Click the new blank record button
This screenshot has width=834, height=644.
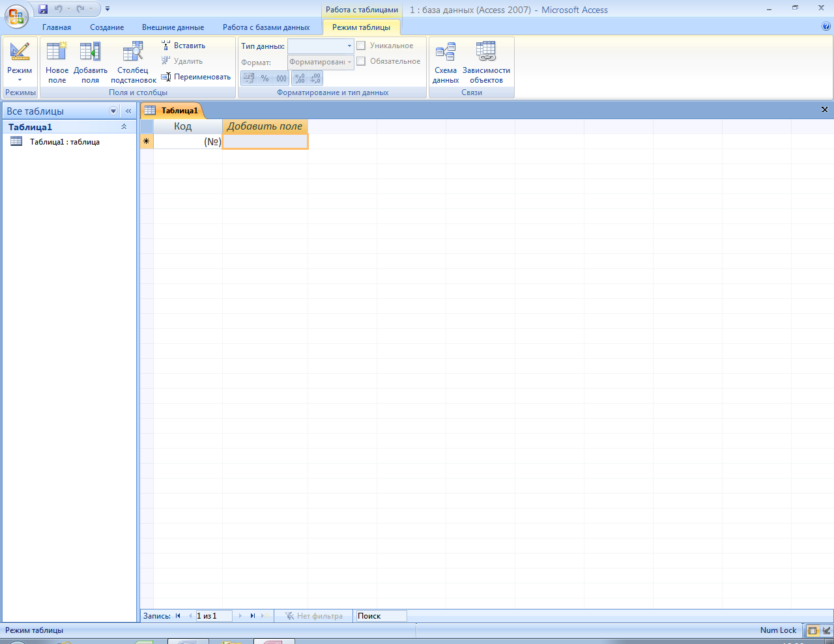pyautogui.click(x=266, y=616)
